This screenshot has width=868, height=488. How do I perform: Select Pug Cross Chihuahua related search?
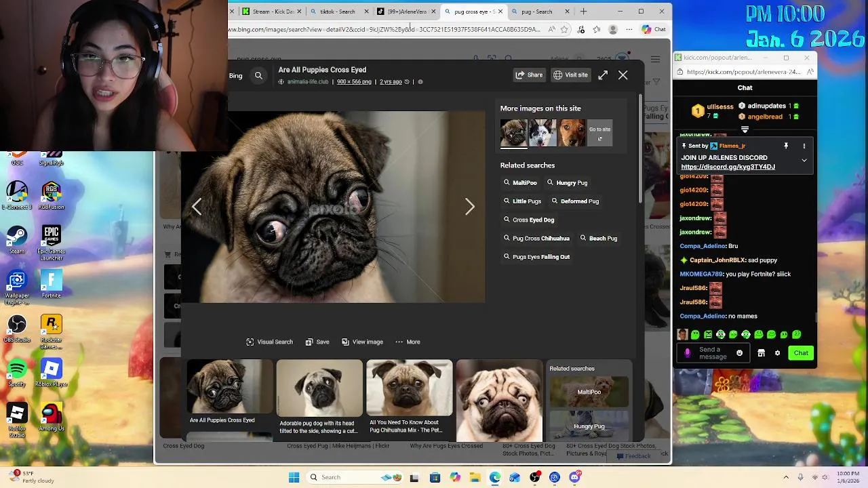click(x=536, y=239)
